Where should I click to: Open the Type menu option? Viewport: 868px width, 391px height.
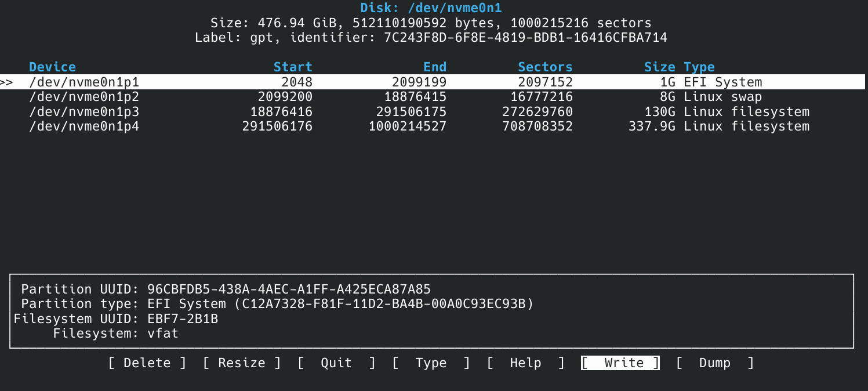click(431, 363)
